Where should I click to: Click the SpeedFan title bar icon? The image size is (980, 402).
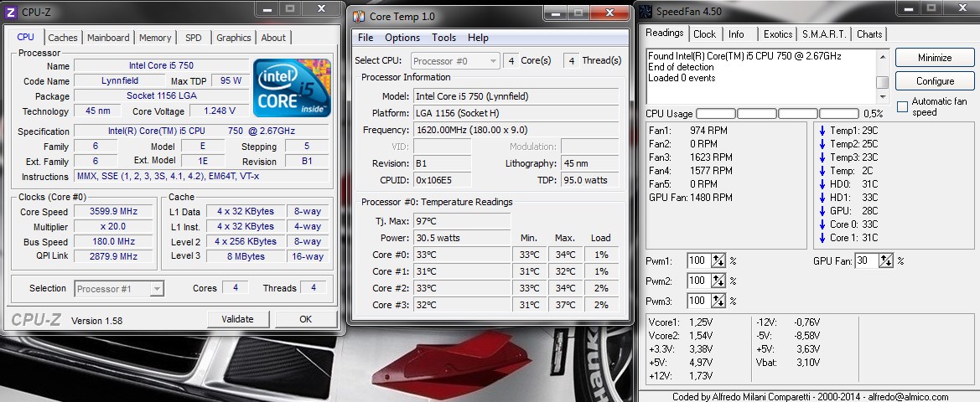(645, 11)
